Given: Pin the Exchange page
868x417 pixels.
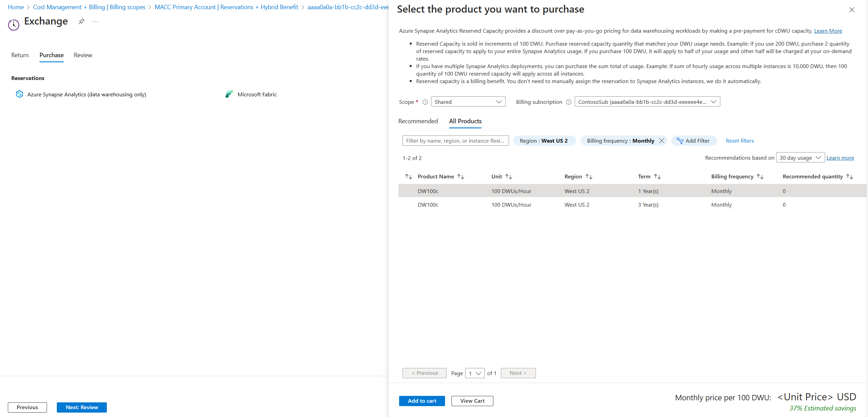Looking at the screenshot, I should pos(81,21).
